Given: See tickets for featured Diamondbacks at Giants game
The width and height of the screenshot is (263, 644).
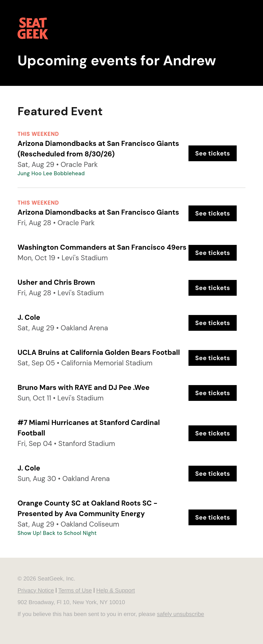Looking at the screenshot, I should tap(212, 153).
